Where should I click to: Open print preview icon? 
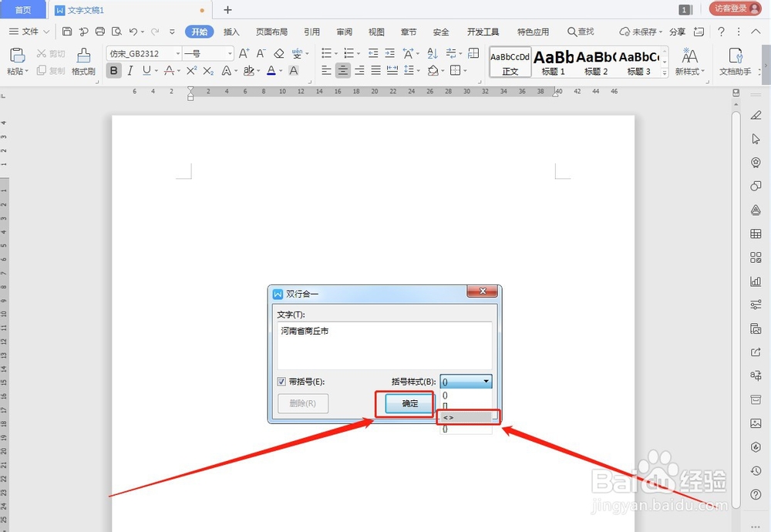pyautogui.click(x=116, y=32)
